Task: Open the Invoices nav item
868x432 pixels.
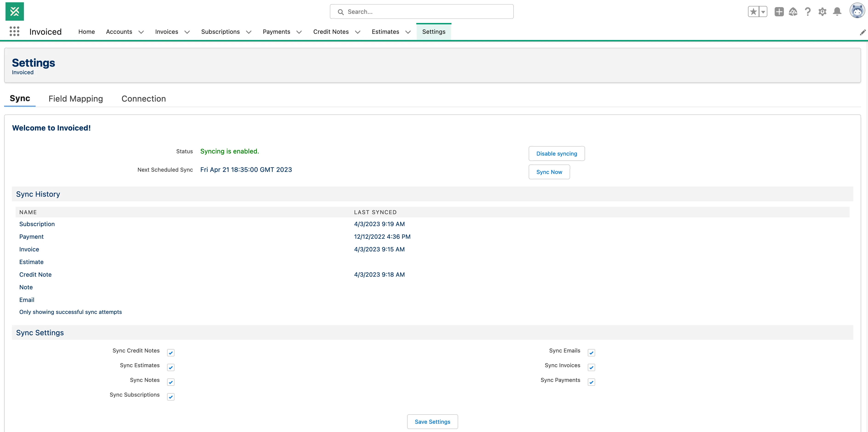Action: [x=166, y=32]
